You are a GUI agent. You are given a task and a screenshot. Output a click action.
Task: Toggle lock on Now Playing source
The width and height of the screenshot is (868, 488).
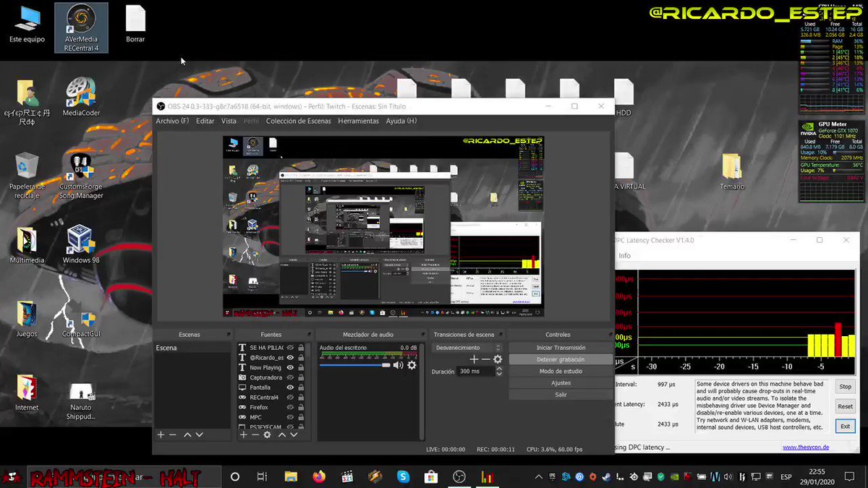click(x=301, y=368)
